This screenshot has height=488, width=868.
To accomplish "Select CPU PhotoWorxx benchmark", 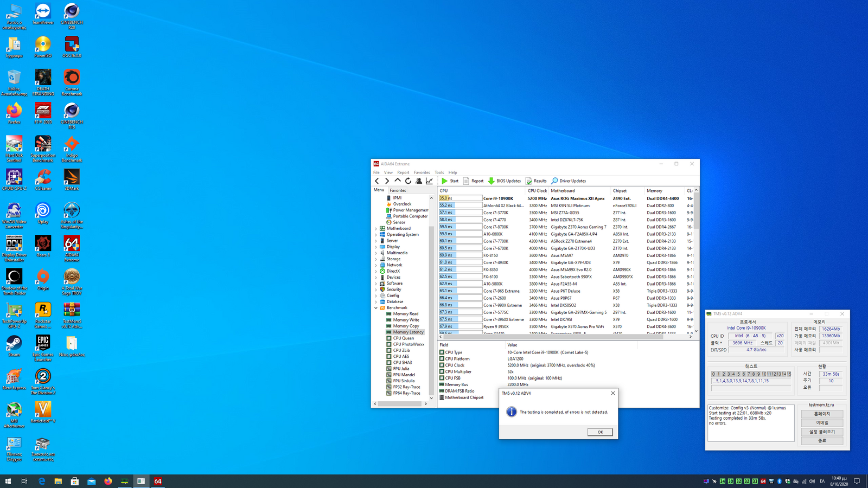I will [x=409, y=344].
